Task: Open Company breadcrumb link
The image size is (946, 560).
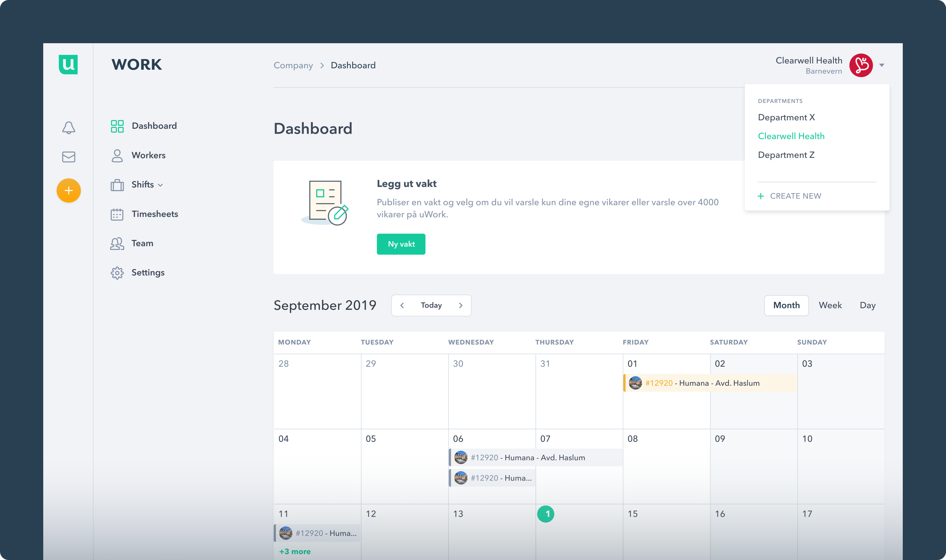Action: click(x=293, y=65)
